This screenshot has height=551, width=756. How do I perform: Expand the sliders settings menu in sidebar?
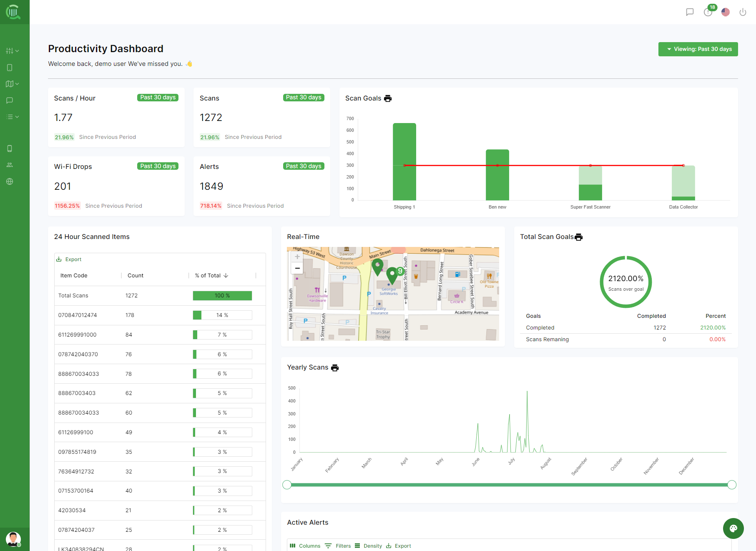pyautogui.click(x=12, y=51)
